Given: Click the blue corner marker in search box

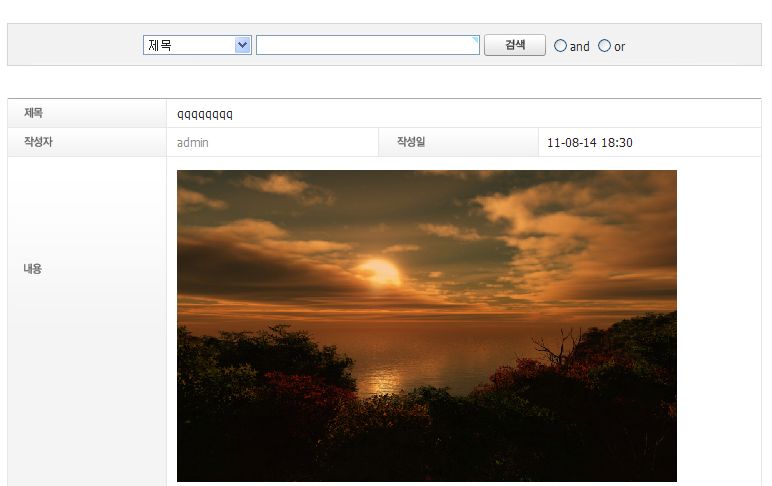Looking at the screenshot, I should point(476,39).
